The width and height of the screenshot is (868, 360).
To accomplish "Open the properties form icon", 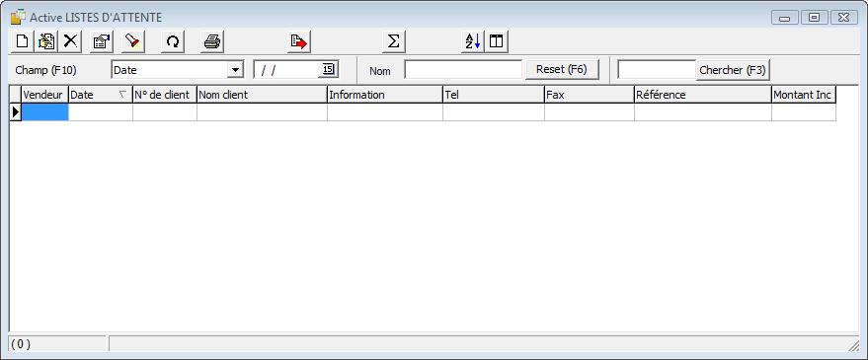I will [102, 41].
